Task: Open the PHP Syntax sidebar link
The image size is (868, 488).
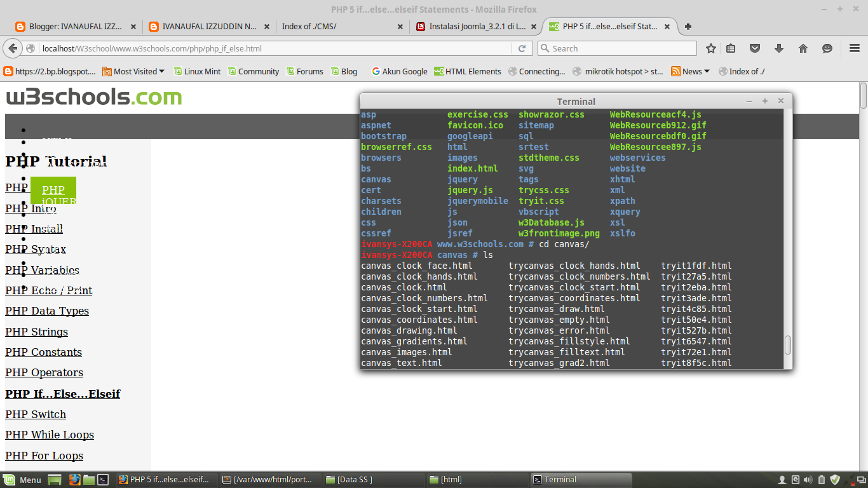Action: coord(36,249)
